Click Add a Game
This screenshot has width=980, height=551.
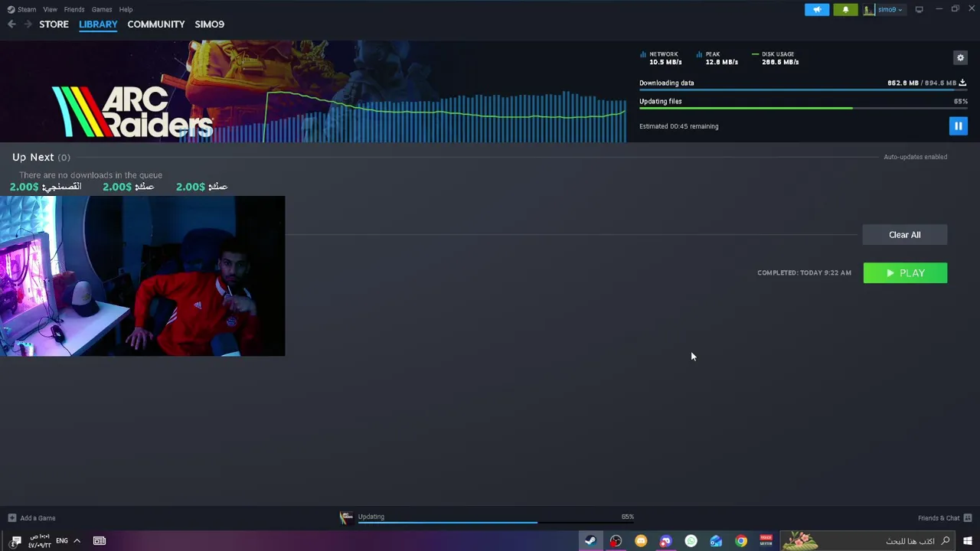pos(31,518)
